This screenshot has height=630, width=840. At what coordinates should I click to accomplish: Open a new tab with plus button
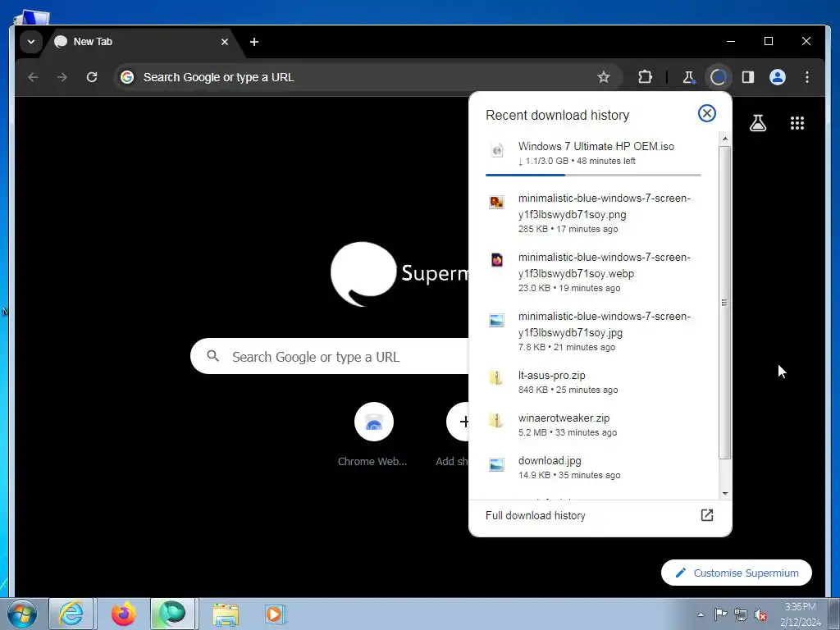[254, 42]
